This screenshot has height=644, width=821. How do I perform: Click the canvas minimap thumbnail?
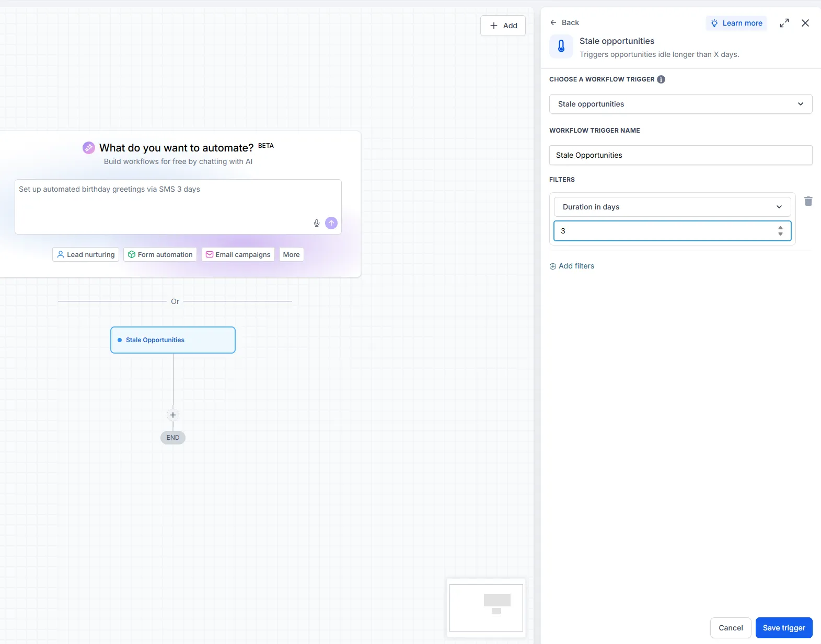pos(486,608)
